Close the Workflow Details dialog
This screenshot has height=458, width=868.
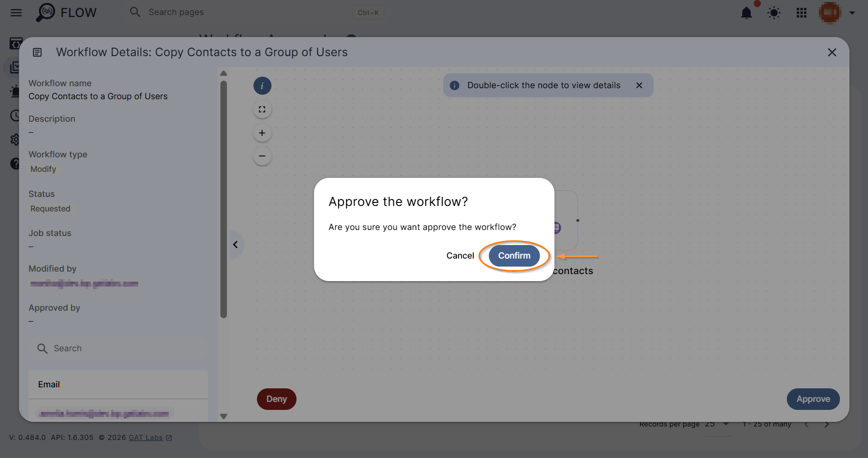832,52
